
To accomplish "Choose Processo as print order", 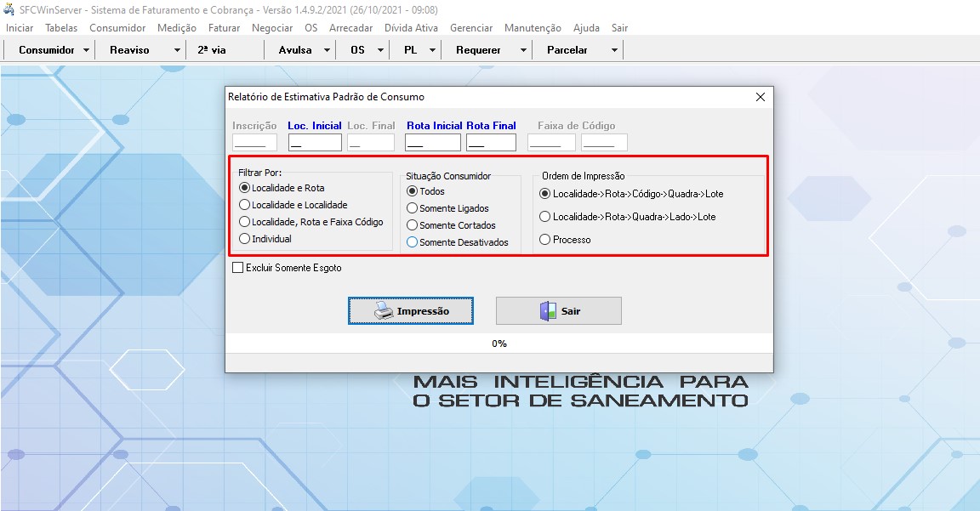I will click(545, 240).
